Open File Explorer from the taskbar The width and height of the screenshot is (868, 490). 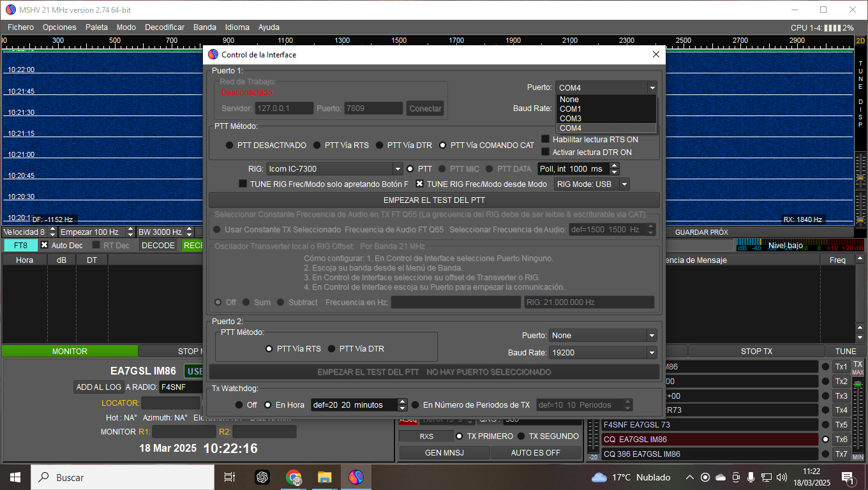click(325, 477)
